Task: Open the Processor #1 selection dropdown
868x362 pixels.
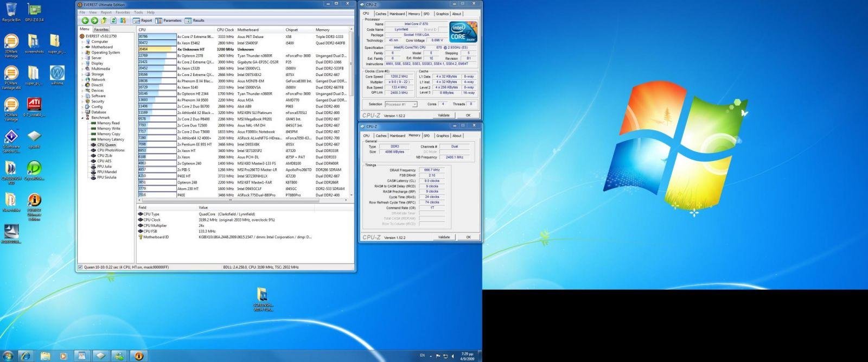Action: (x=401, y=104)
